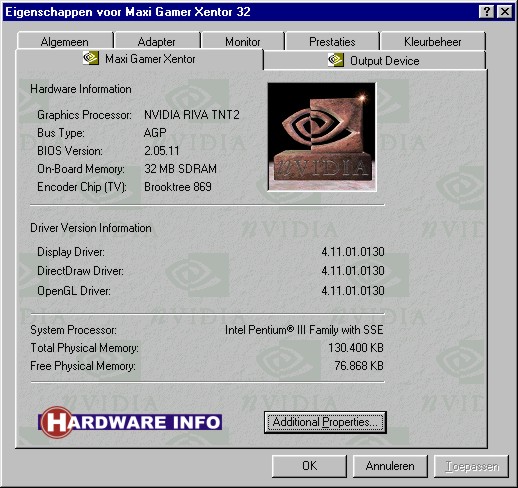This screenshot has height=488, width=518.
Task: Click the '130.400 KB' total memory value
Action: coord(356,348)
